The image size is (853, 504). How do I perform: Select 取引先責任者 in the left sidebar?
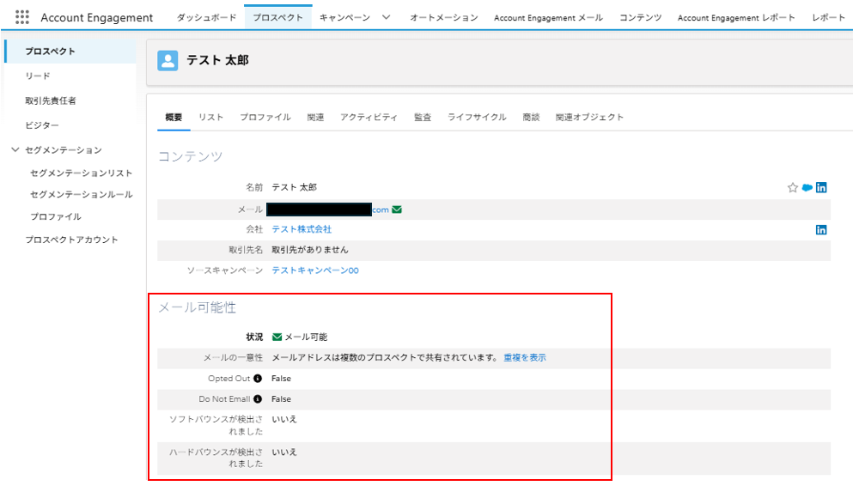51,100
